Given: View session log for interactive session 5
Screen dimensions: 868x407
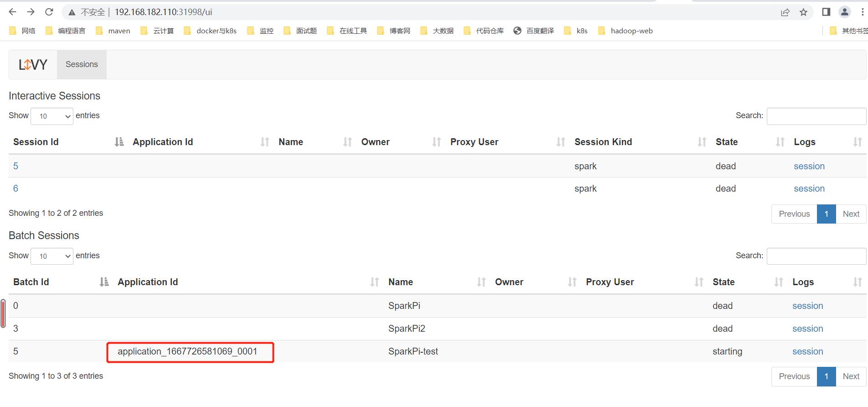Looking at the screenshot, I should pos(809,166).
